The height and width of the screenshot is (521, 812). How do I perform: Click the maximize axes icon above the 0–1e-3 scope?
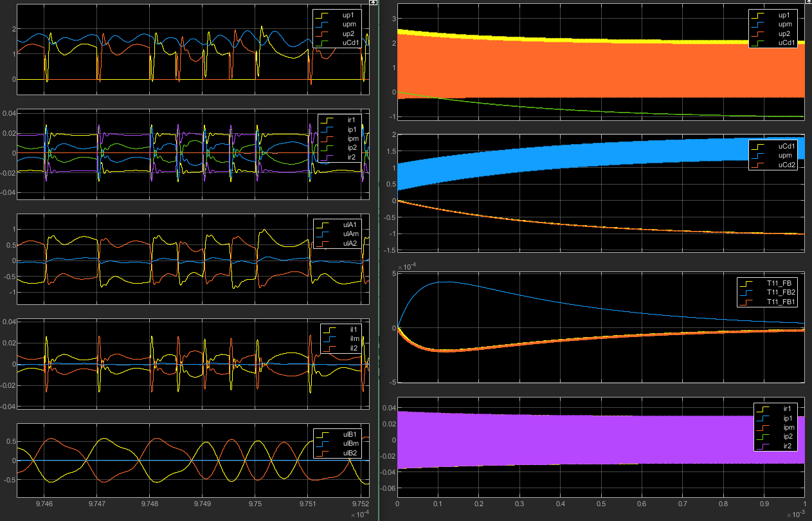click(x=807, y=3)
